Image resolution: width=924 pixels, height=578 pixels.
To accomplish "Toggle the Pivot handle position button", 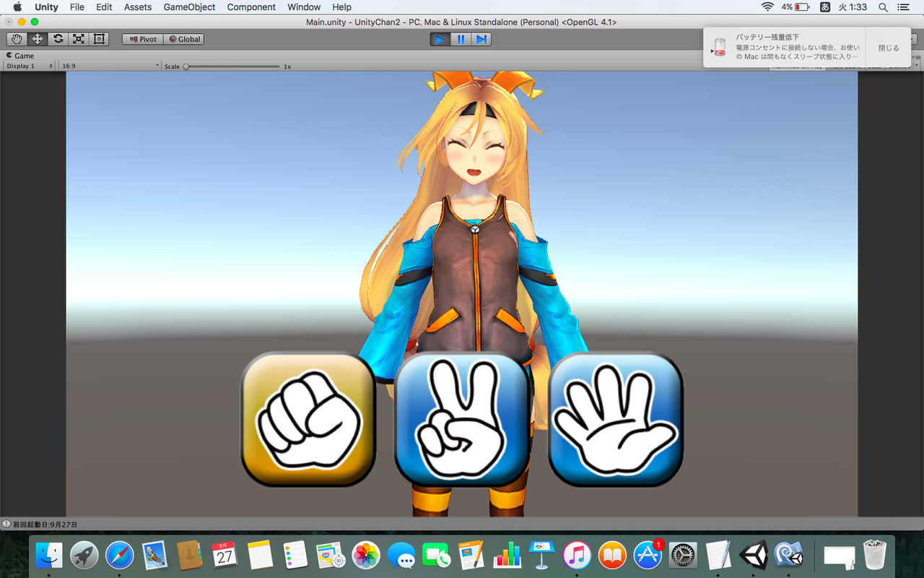I will coord(143,39).
